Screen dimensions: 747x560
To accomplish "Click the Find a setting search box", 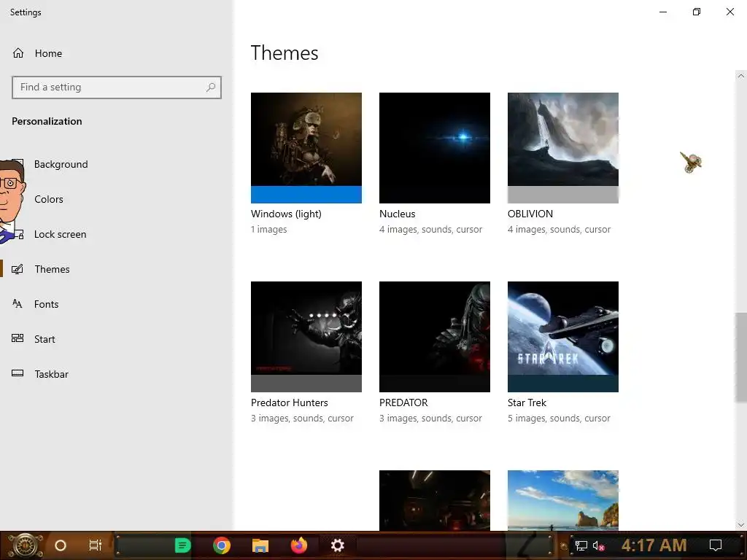I will pos(116,87).
